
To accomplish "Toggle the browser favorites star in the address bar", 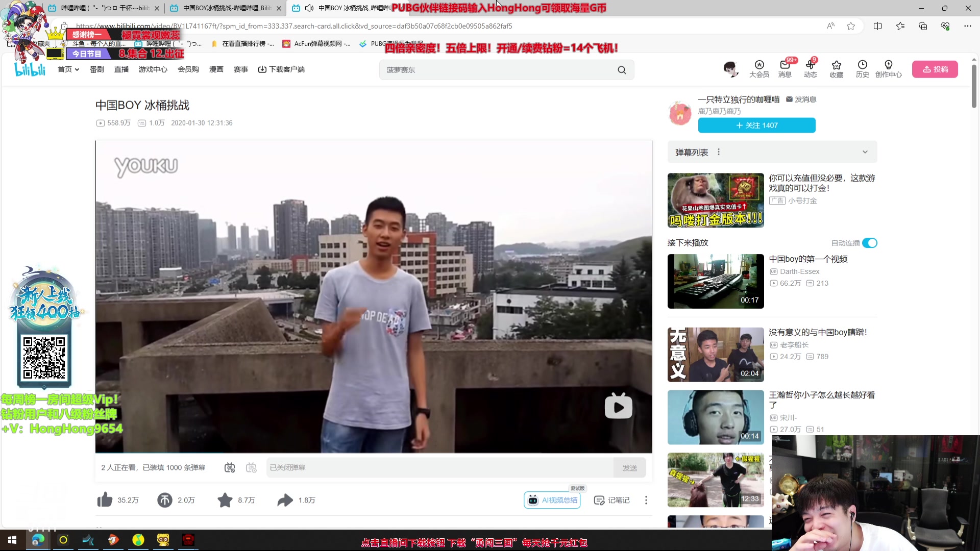I will tap(851, 26).
